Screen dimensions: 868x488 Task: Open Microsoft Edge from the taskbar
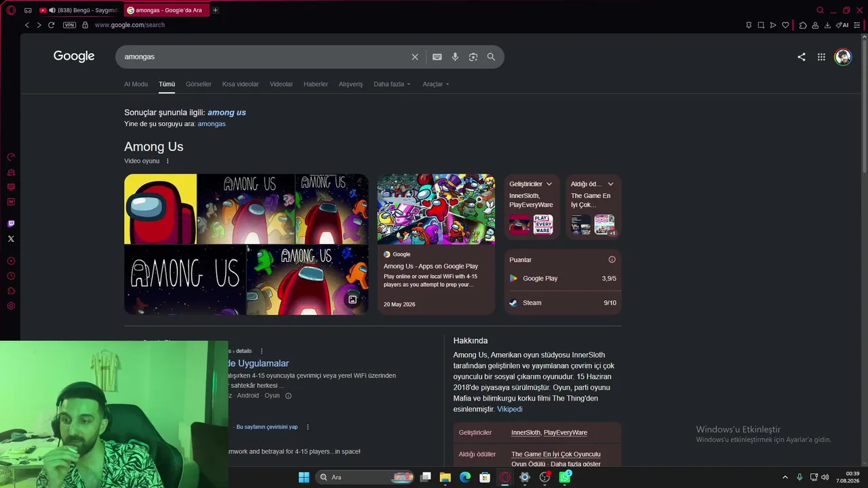(x=465, y=477)
